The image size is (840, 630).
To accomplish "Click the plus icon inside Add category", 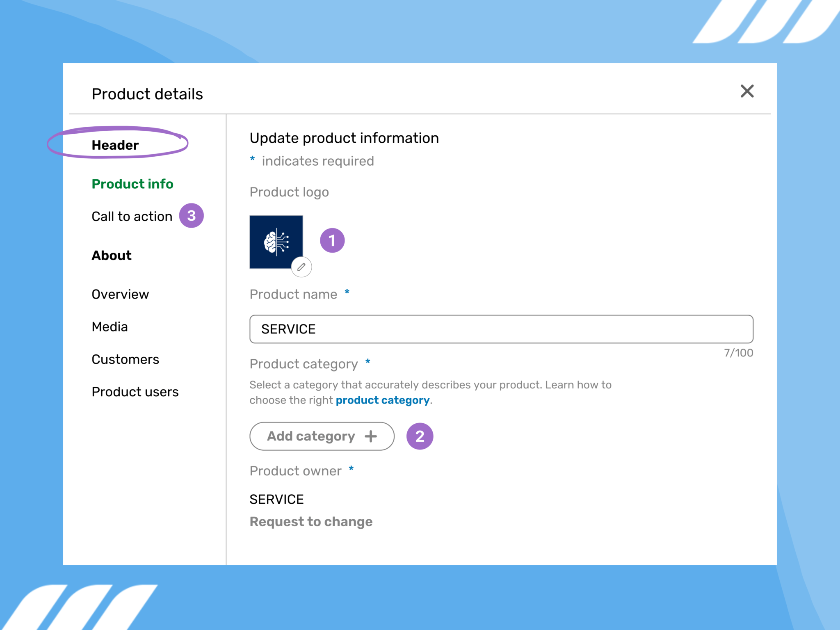I will coord(371,436).
